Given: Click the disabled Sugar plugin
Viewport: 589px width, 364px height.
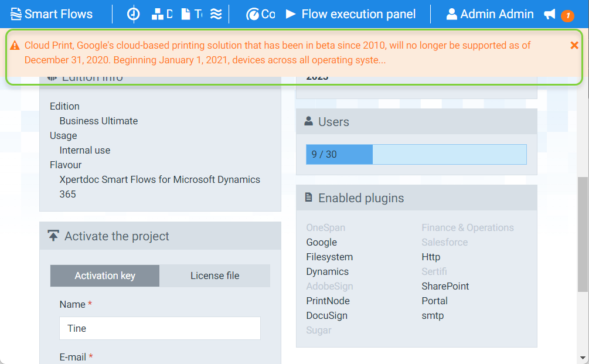Looking at the screenshot, I should [x=319, y=330].
